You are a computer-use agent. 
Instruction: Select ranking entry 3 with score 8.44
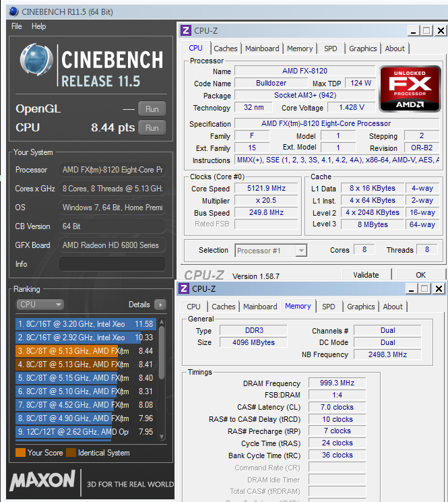click(x=86, y=351)
